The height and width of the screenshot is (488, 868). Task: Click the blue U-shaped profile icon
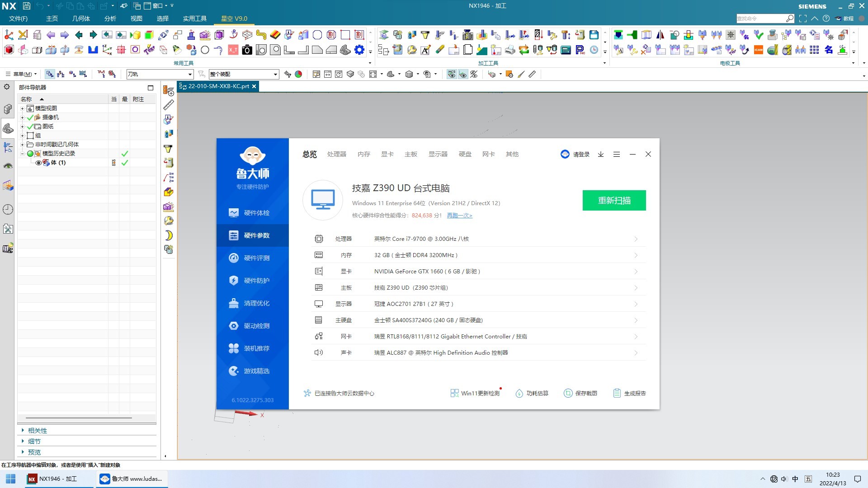pos(93,50)
